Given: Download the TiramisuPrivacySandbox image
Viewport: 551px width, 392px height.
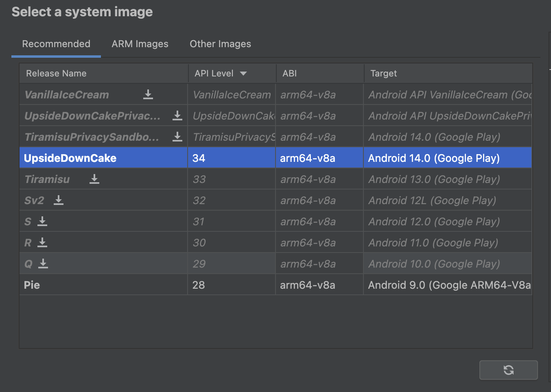Looking at the screenshot, I should coord(177,137).
